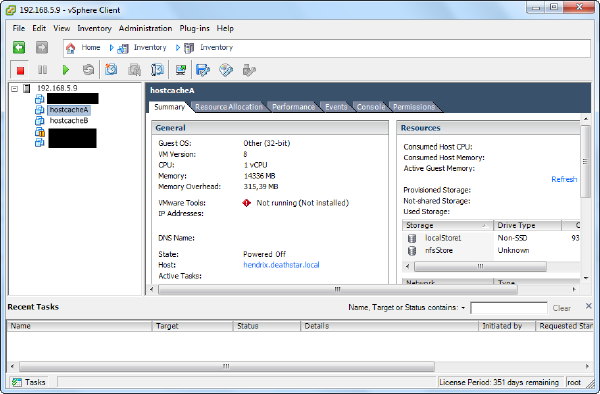
Task: Open the hendrix.deathstar.local host link
Action: point(281,265)
